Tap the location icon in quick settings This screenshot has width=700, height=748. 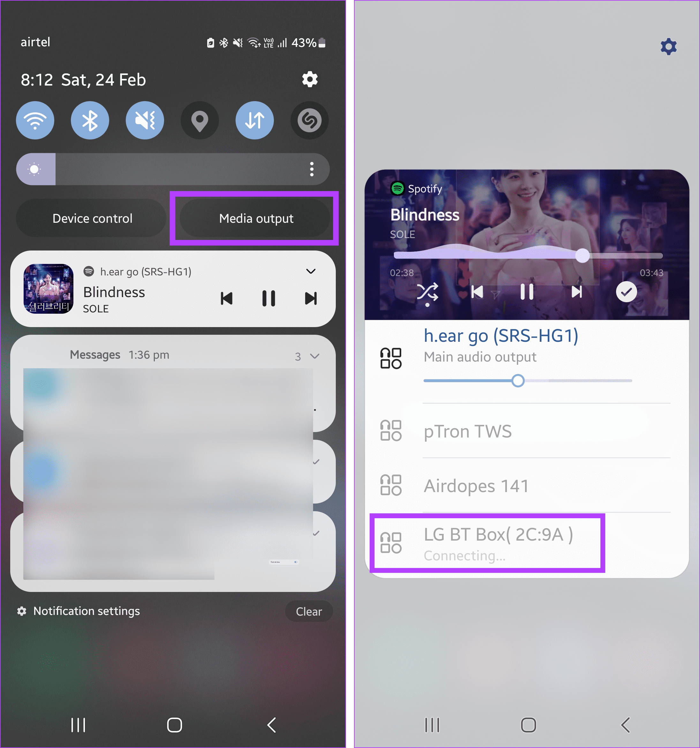(199, 120)
